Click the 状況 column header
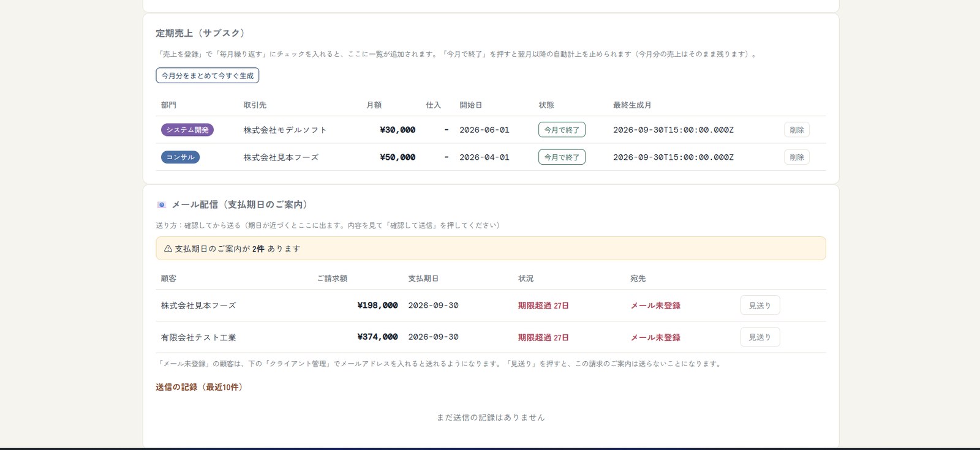980x450 pixels. point(526,279)
